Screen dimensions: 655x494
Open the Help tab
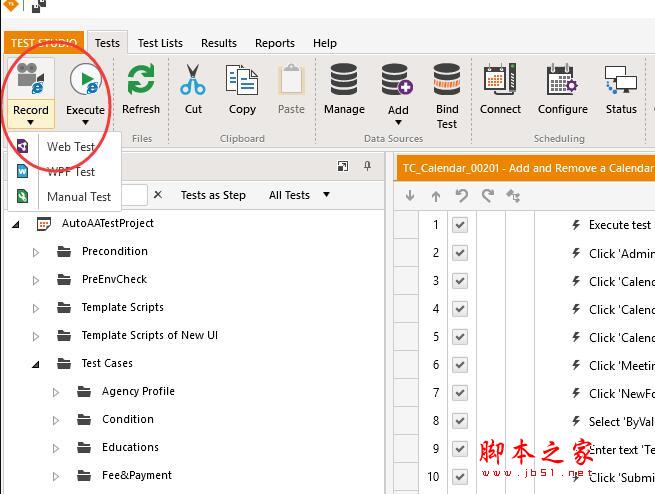[x=325, y=43]
